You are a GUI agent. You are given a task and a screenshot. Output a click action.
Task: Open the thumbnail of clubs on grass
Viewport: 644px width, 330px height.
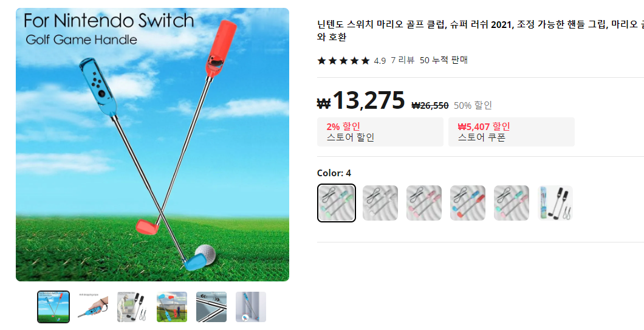pyautogui.click(x=172, y=307)
